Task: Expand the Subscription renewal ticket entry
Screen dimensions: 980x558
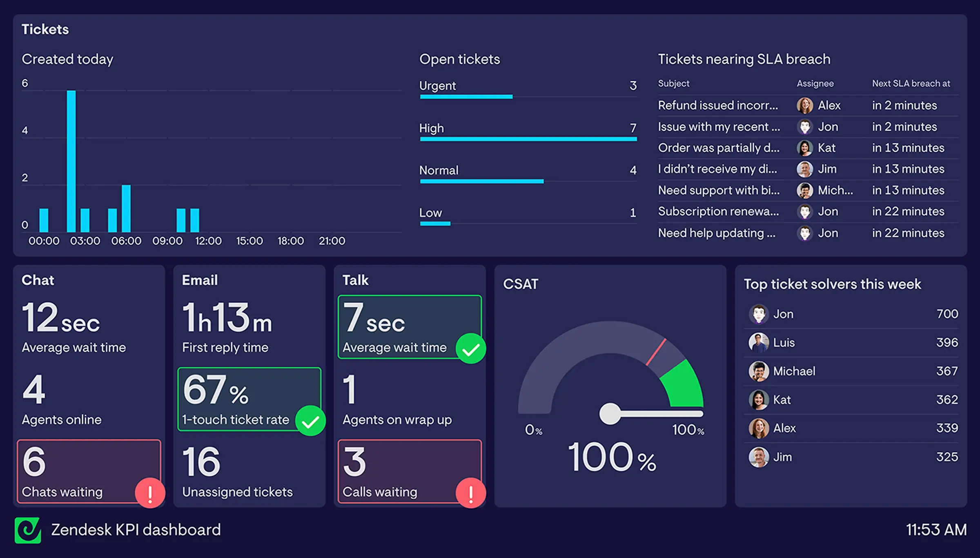Action: tap(718, 212)
